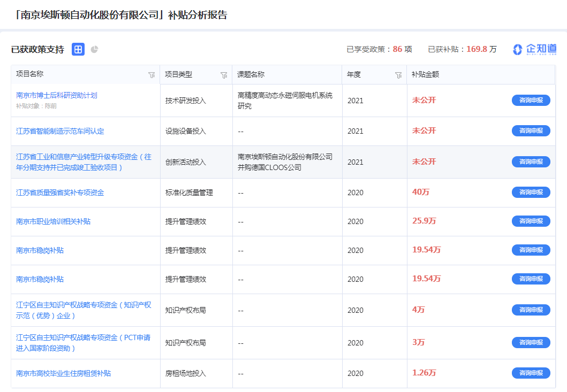Click 咨询申报 for the 25.9万 subsidy row
567x392 pixels.
pyautogui.click(x=531, y=221)
